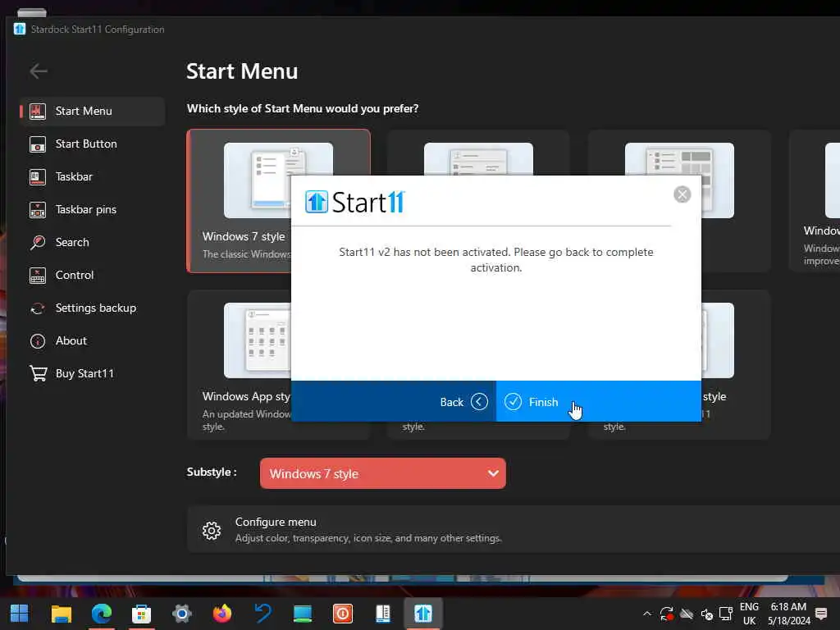Close the Start11 activation dialog
Screen dimensions: 840x630
click(682, 194)
